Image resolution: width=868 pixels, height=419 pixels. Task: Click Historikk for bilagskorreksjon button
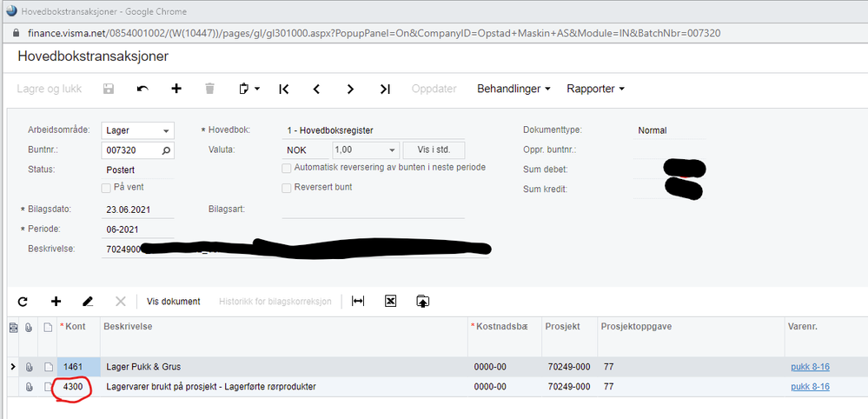tap(275, 302)
